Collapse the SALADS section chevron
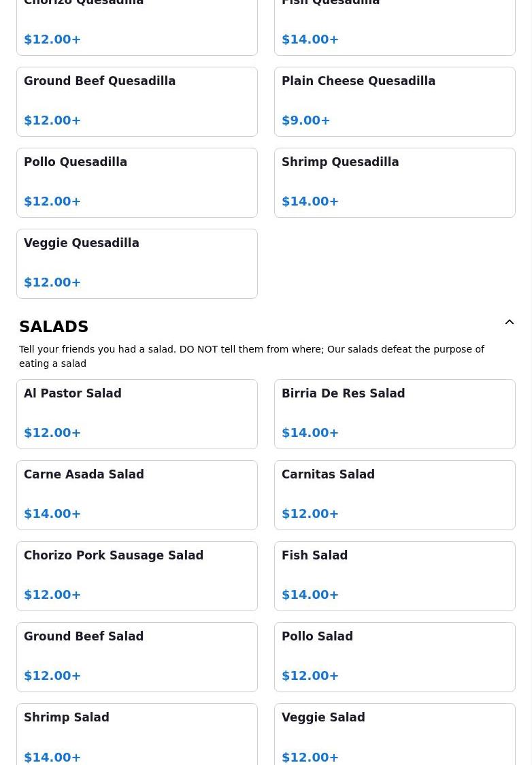Image resolution: width=532 pixels, height=765 pixels. (509, 322)
